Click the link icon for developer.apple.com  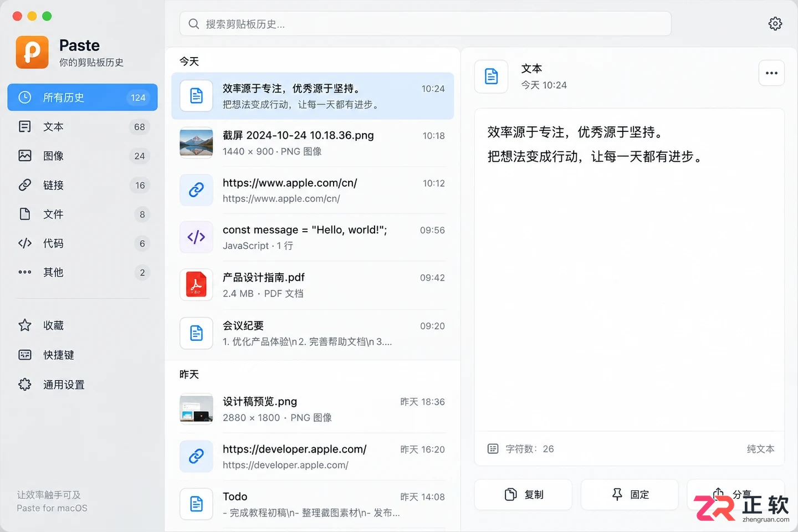click(196, 457)
